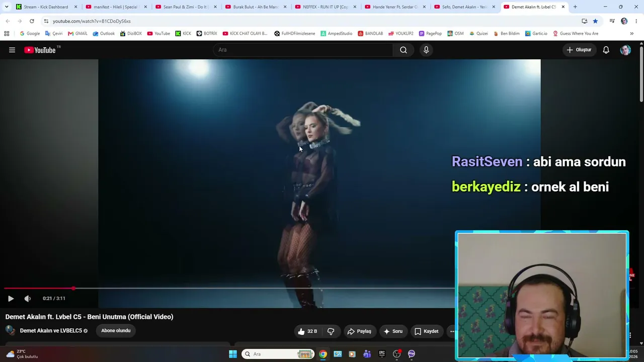Dislike the video with the thumbs-down button
This screenshot has height=362, width=644.
[x=331, y=331]
